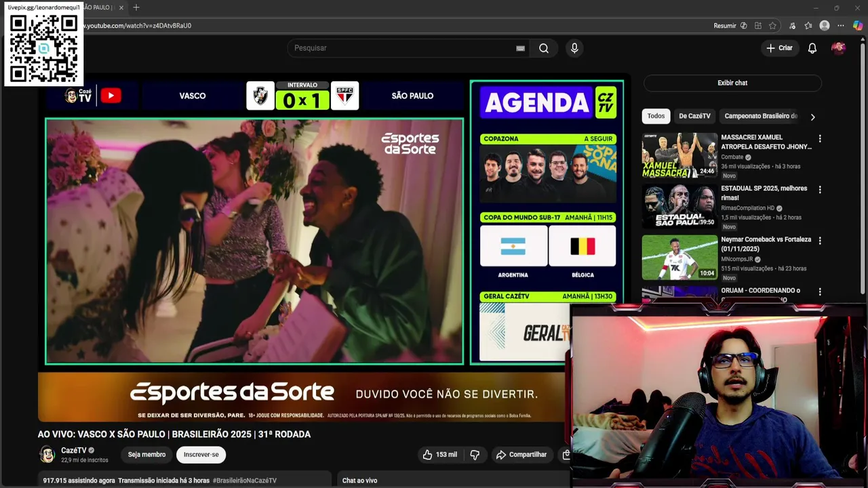Click CazéTV channel name below video

[73, 451]
